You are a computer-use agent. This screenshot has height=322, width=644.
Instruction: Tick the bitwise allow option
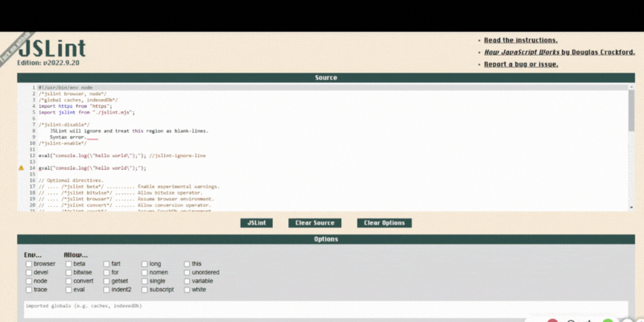tap(68, 273)
